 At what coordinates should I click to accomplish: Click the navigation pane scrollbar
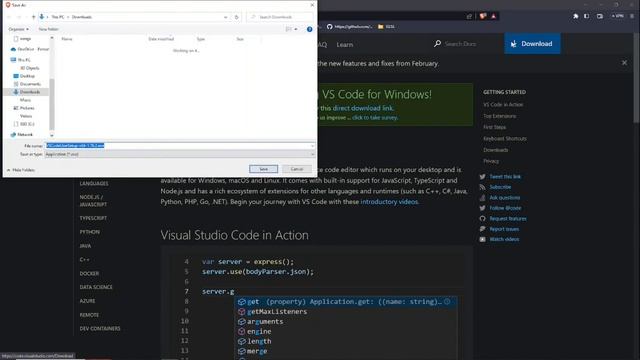pos(52,104)
